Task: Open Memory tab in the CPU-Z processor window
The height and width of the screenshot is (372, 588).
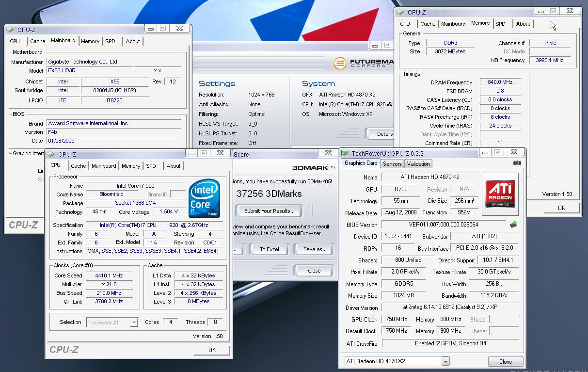Action: (x=131, y=166)
